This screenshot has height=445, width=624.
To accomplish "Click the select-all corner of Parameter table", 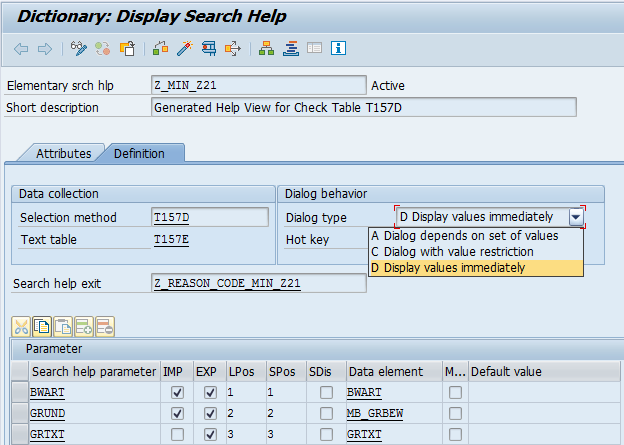I will [20, 371].
